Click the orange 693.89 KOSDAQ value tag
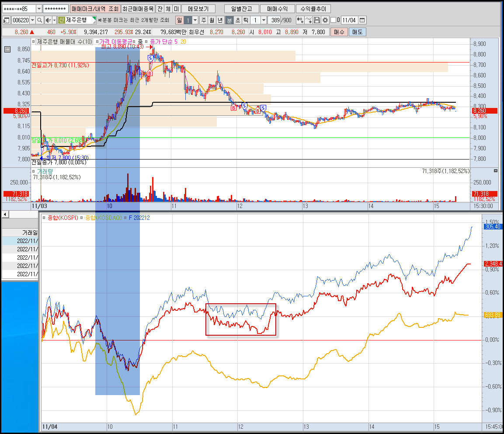Screen dimensions: 504x434 pos(493,315)
